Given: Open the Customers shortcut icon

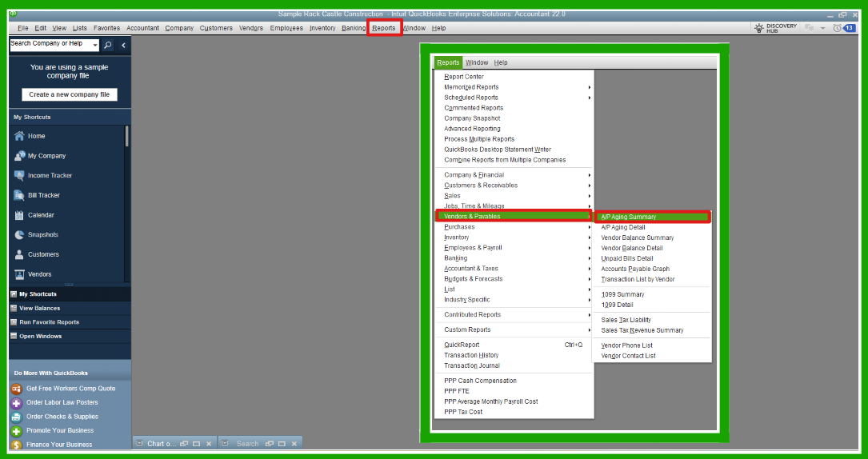Looking at the screenshot, I should 19,254.
